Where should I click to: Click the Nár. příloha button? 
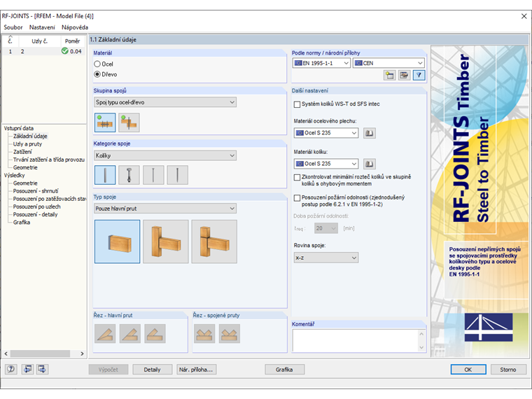(x=197, y=370)
